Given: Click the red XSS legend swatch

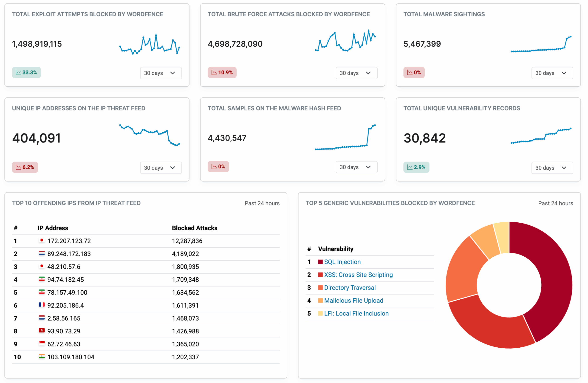Looking at the screenshot, I should [x=320, y=275].
